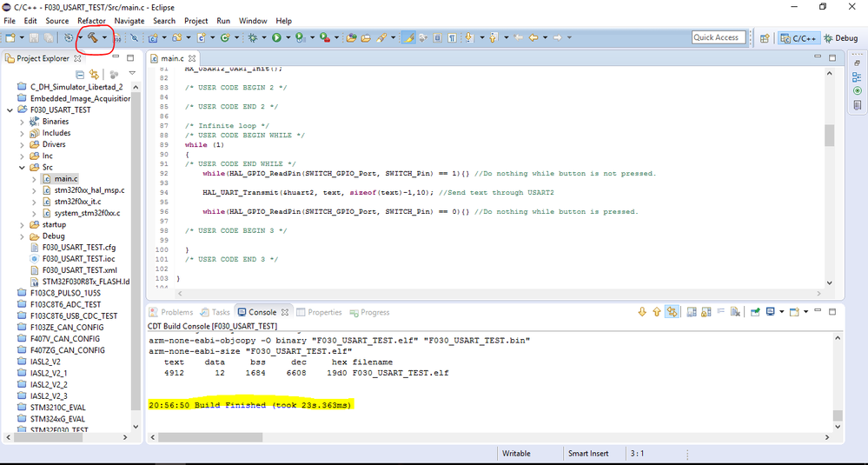This screenshot has height=465, width=868.
Task: Switch to the Tasks tab
Action: (x=215, y=312)
